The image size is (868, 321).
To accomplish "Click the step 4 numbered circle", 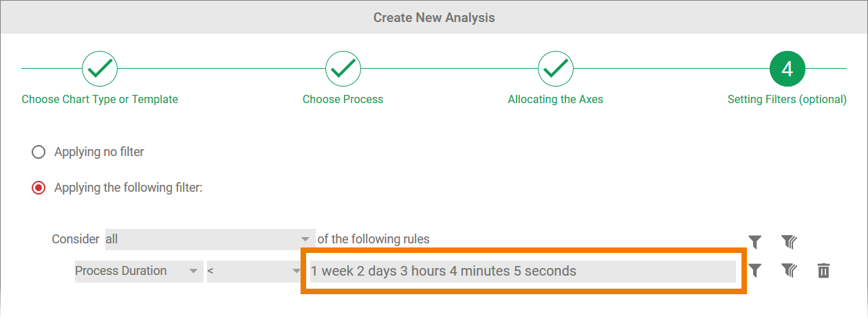I will (787, 68).
